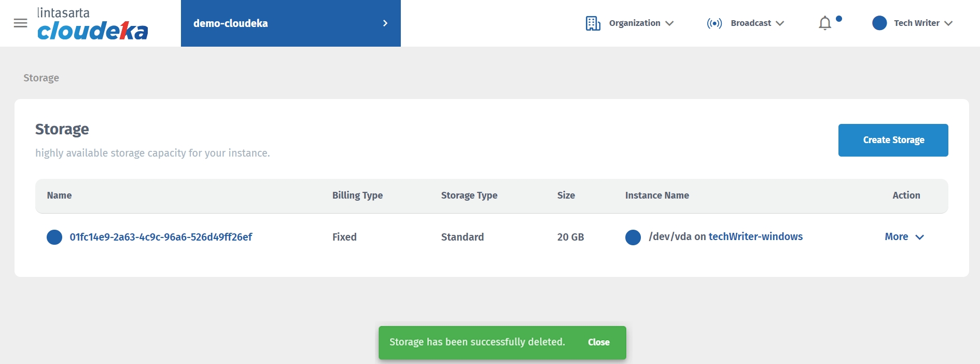Open the Tech Writer user menu arrow

coord(948,23)
